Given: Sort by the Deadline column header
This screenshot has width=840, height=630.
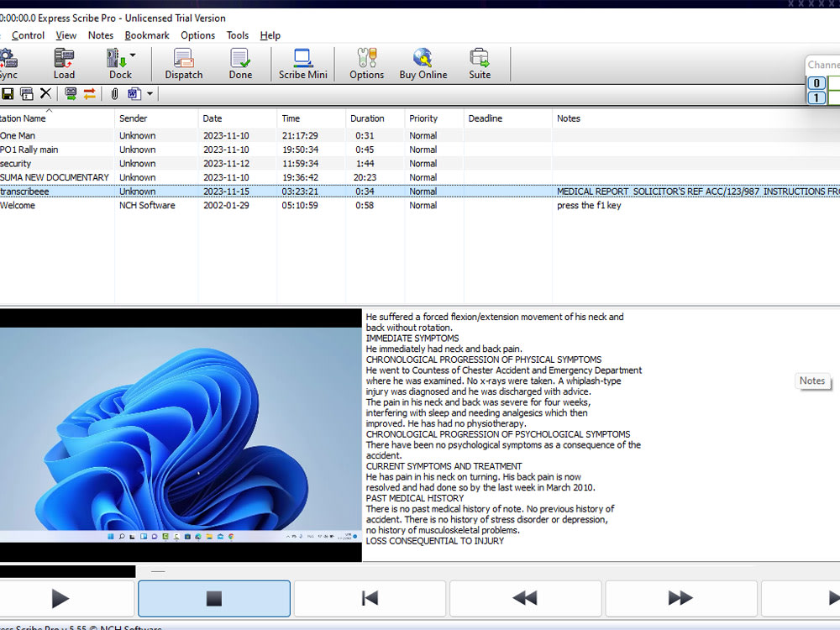Looking at the screenshot, I should [x=508, y=118].
